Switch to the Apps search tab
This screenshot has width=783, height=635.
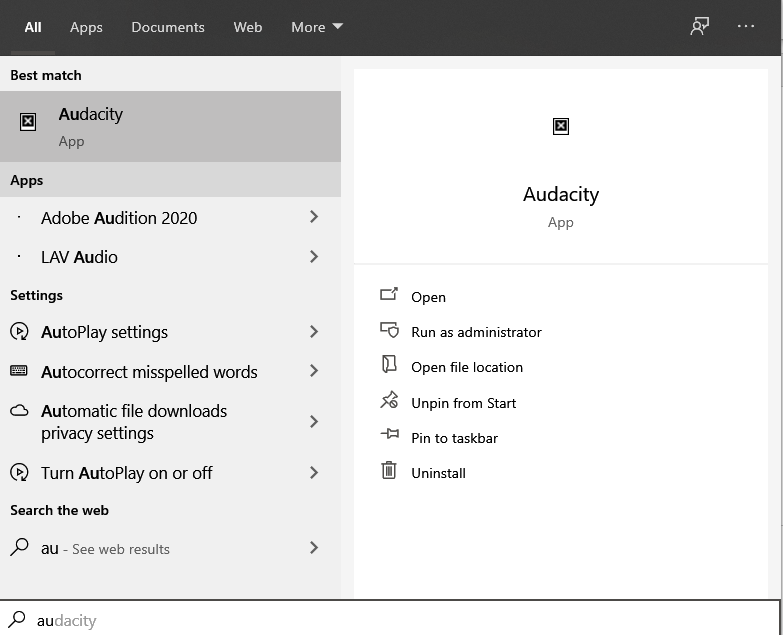86,27
